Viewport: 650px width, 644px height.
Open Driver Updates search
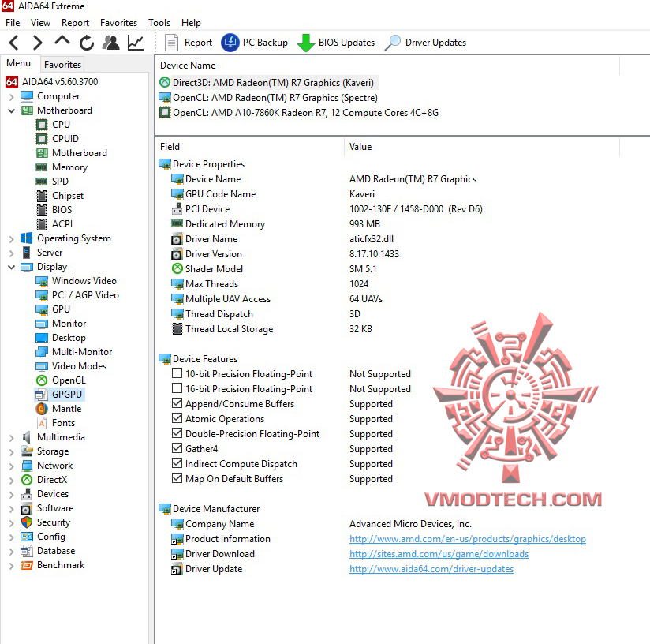click(425, 43)
